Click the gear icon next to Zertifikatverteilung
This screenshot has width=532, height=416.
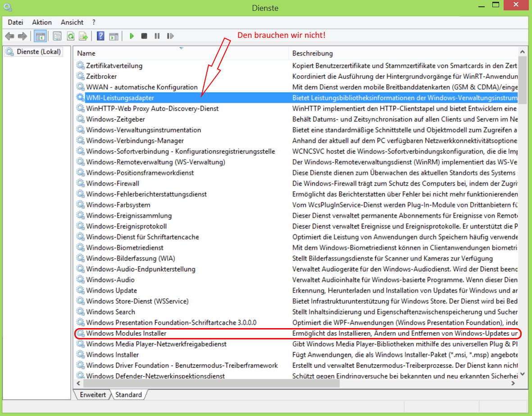(80, 65)
